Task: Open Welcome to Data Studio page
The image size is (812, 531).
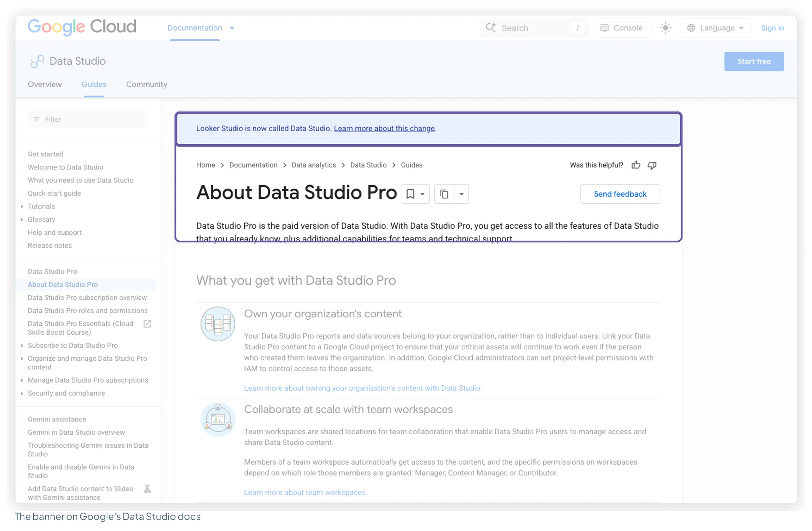Action: [x=65, y=167]
